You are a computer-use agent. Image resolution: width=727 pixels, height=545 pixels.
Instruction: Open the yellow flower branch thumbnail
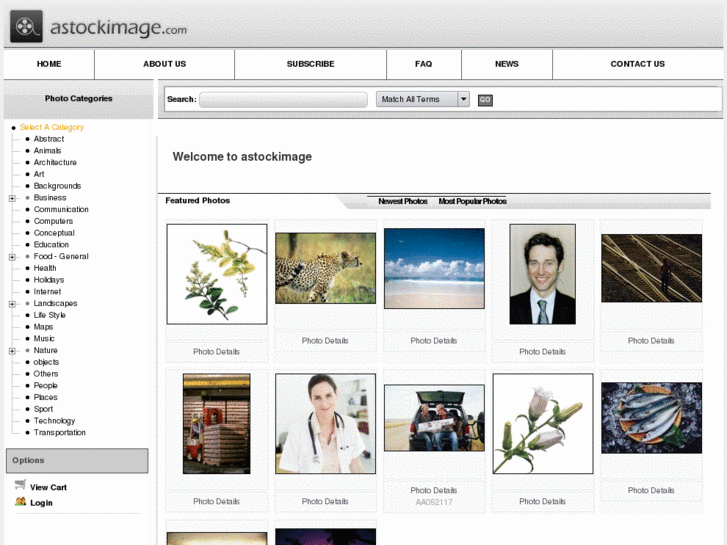click(217, 274)
